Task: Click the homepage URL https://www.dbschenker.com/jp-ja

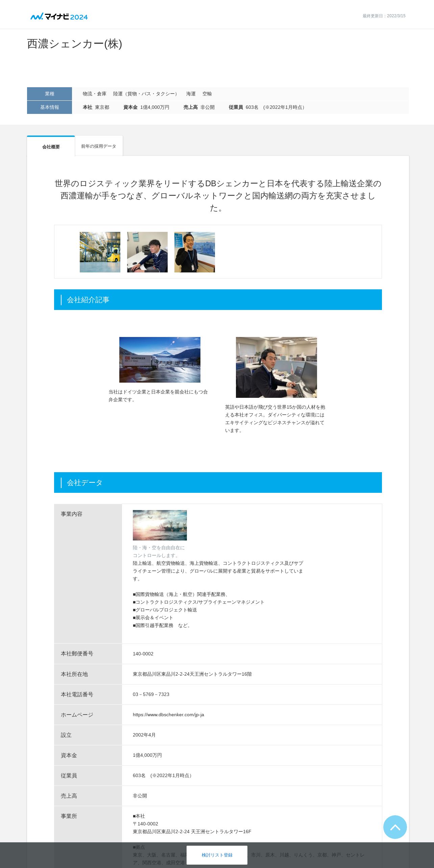Action: pyautogui.click(x=168, y=715)
